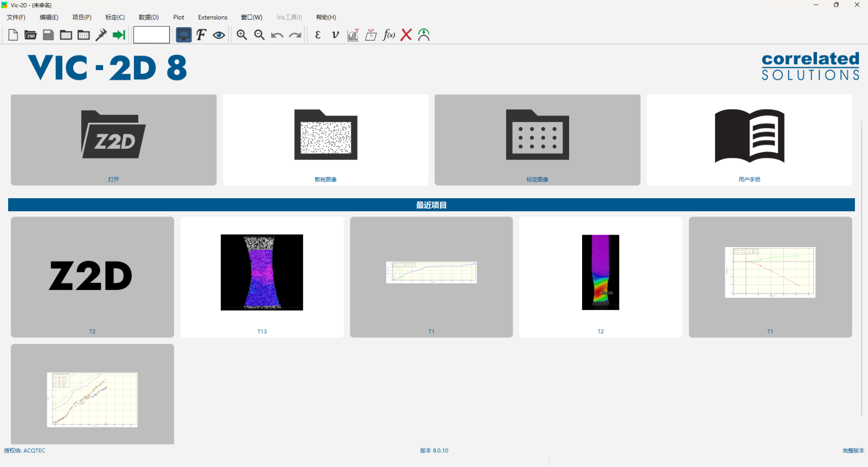Image resolution: width=868 pixels, height=467 pixels.
Task: Click the green arrow run analysis icon
Action: point(119,35)
